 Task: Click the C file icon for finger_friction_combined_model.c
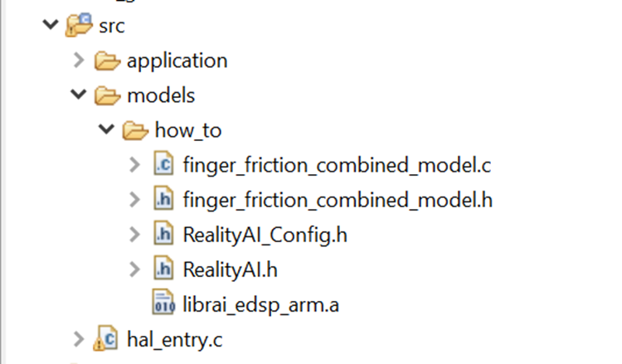click(x=163, y=165)
